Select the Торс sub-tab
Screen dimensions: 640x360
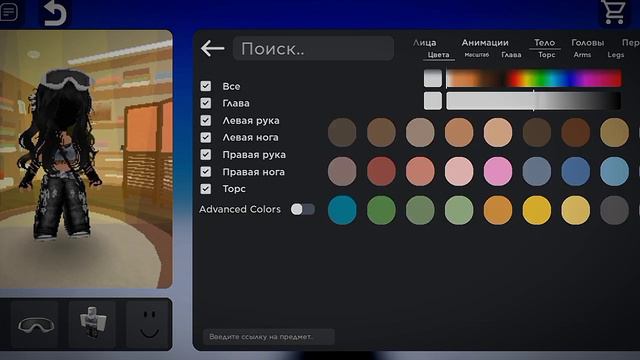[546, 55]
